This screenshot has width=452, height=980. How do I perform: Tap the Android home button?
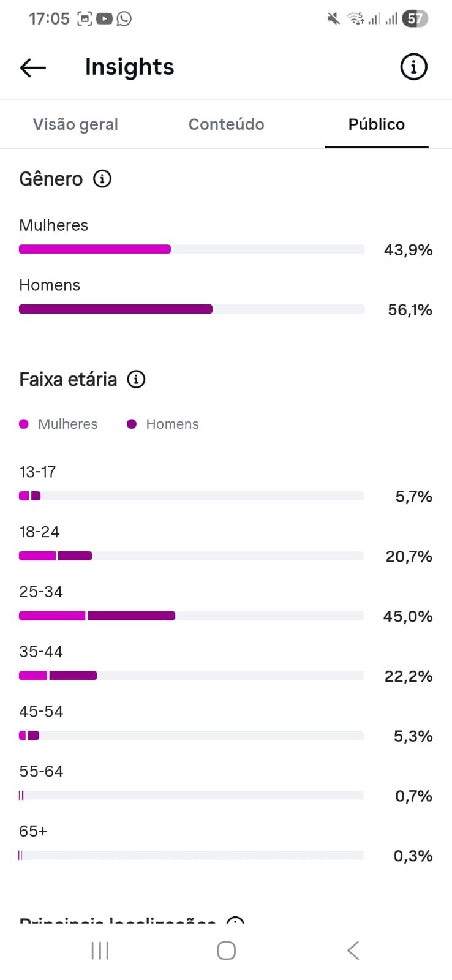226,951
